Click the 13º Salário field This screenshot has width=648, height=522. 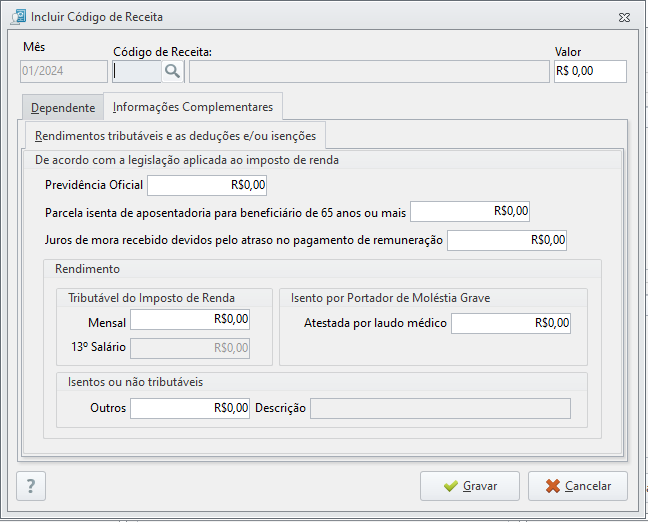point(190,348)
